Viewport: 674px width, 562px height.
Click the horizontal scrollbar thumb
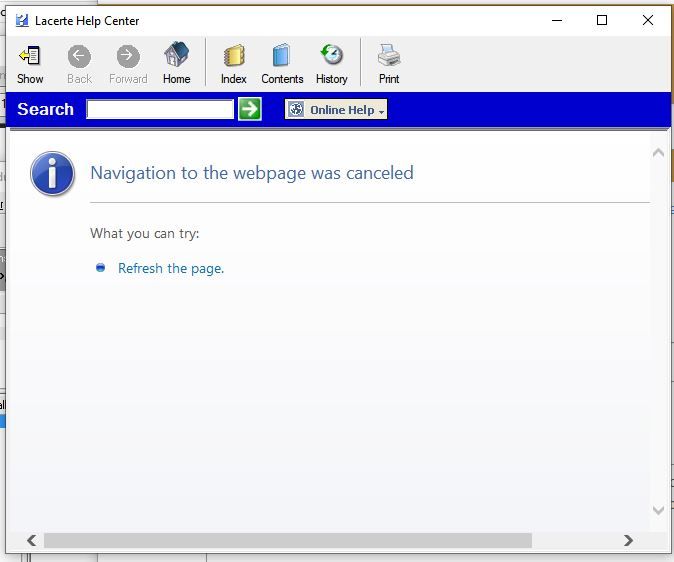287,540
